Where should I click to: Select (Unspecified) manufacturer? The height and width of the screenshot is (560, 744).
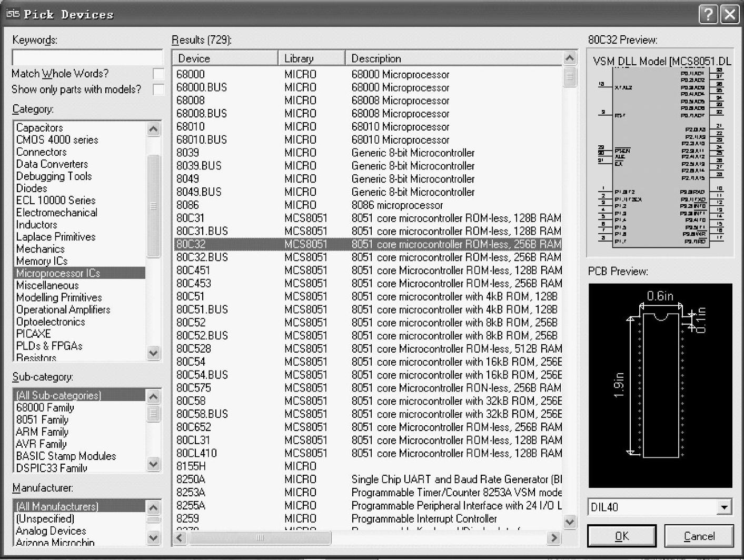tap(45, 518)
